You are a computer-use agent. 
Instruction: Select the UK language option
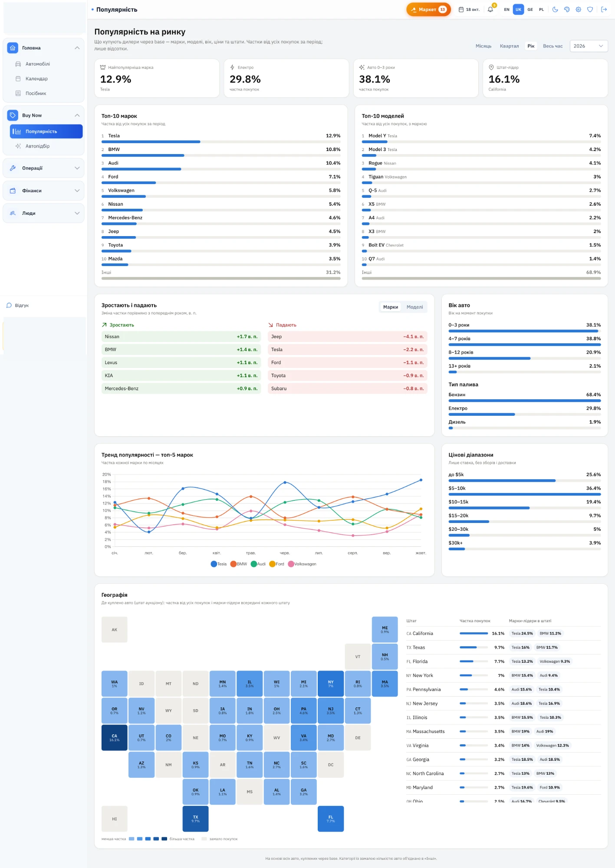point(518,10)
